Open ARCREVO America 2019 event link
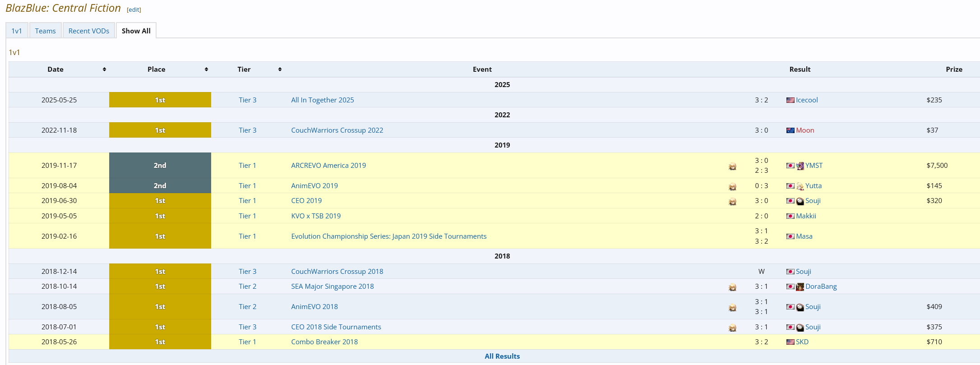Screen dimensions: 980x365 [328, 166]
